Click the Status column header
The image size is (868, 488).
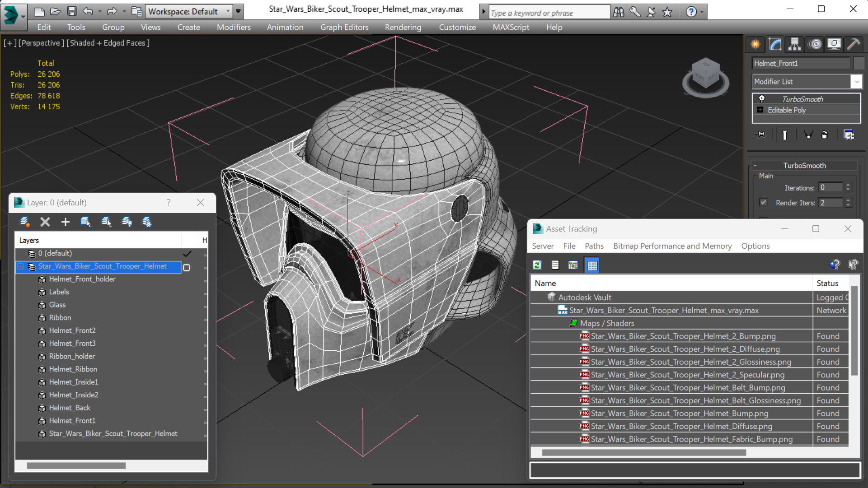click(x=831, y=283)
